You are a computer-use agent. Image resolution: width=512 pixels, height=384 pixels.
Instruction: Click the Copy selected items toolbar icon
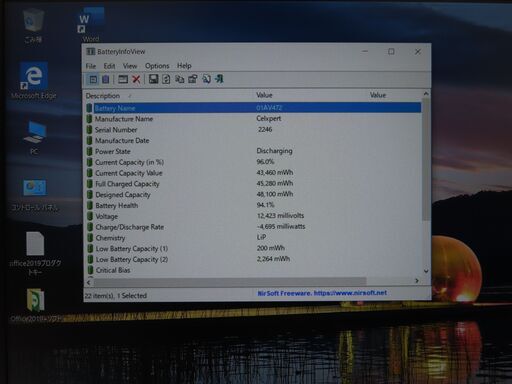pyautogui.click(x=180, y=79)
